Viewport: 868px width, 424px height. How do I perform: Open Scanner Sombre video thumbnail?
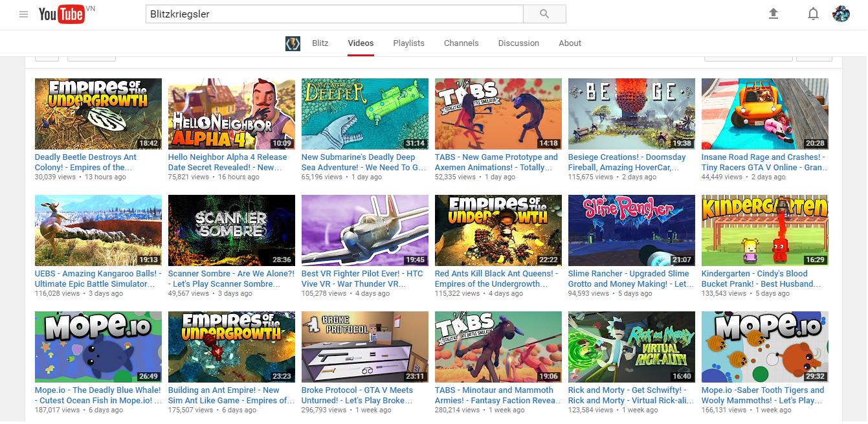(x=232, y=230)
